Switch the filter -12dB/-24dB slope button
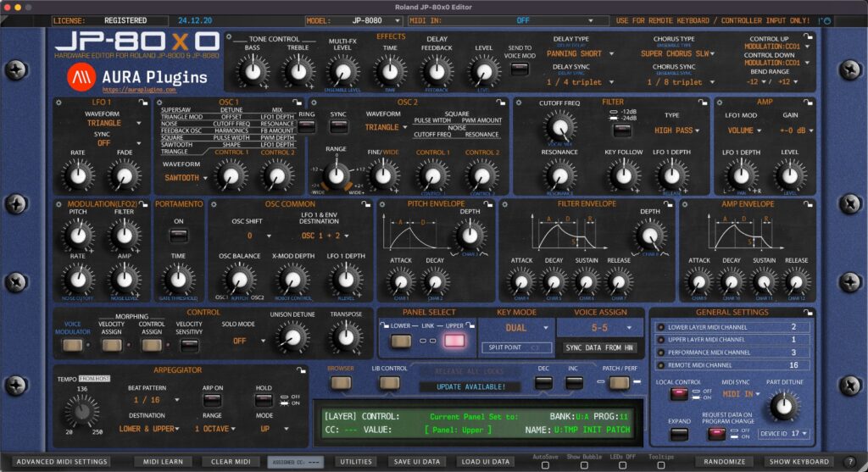 pyautogui.click(x=622, y=130)
